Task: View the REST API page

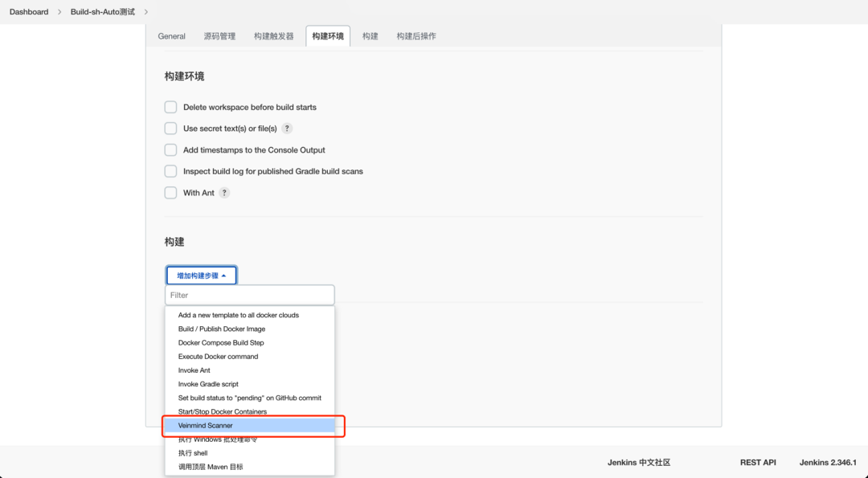Action: click(x=757, y=462)
